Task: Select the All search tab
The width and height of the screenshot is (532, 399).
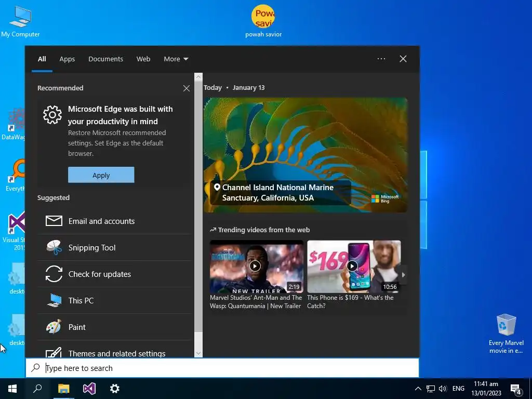Action: coord(42,59)
